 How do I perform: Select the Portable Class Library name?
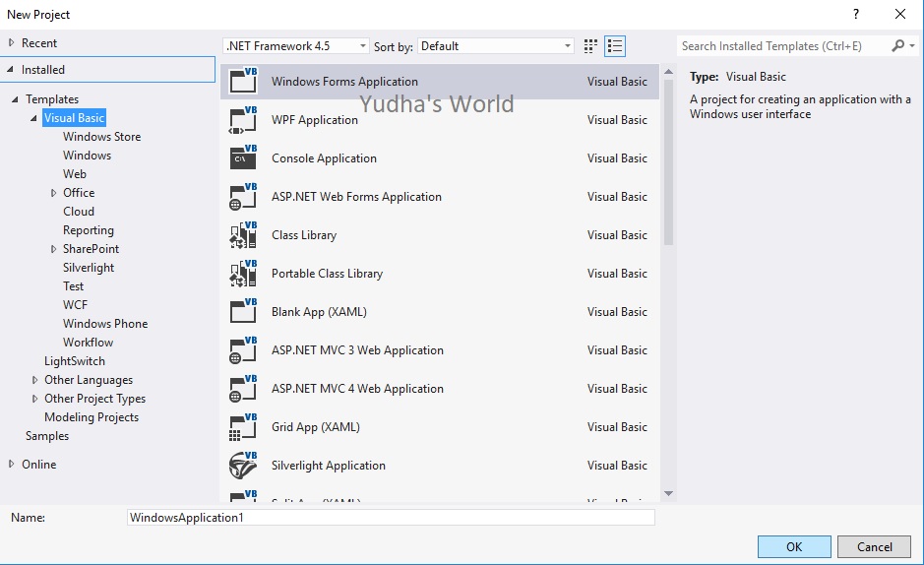point(327,274)
